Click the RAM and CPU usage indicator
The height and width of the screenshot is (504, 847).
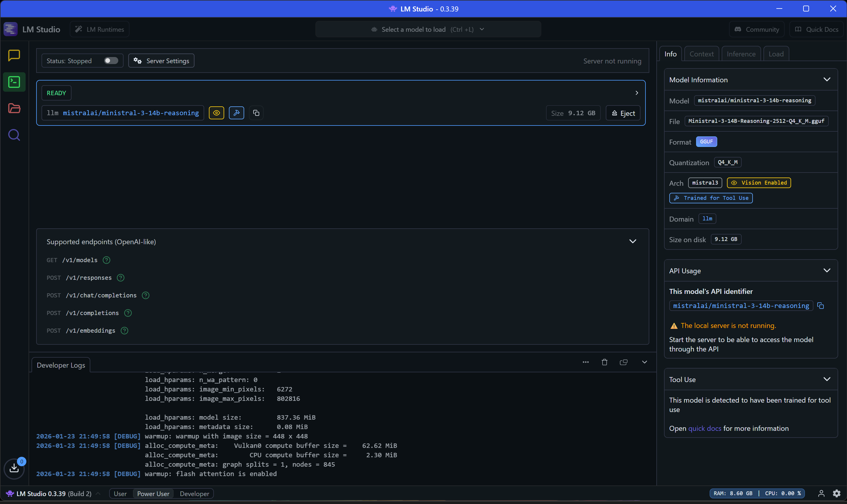coord(757,493)
